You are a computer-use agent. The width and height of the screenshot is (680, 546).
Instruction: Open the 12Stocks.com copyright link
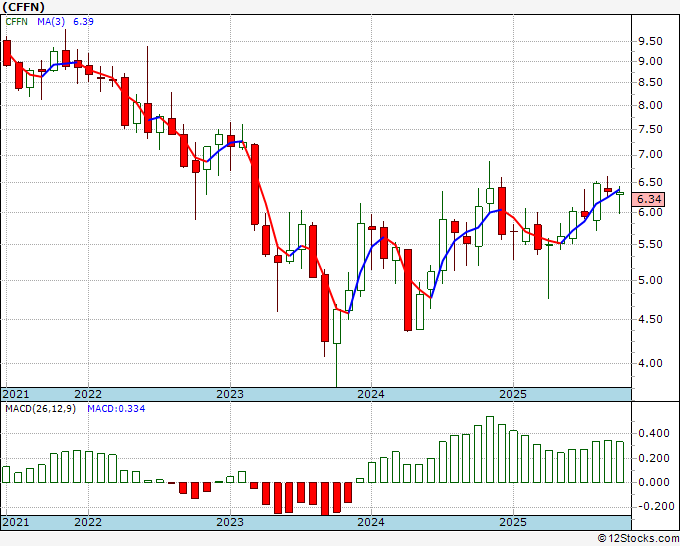pos(638,538)
